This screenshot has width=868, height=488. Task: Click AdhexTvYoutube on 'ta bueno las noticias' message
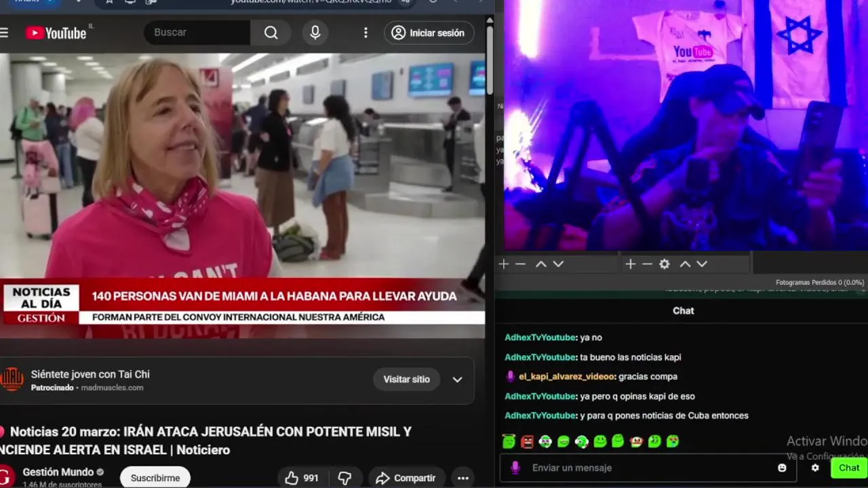click(x=540, y=357)
